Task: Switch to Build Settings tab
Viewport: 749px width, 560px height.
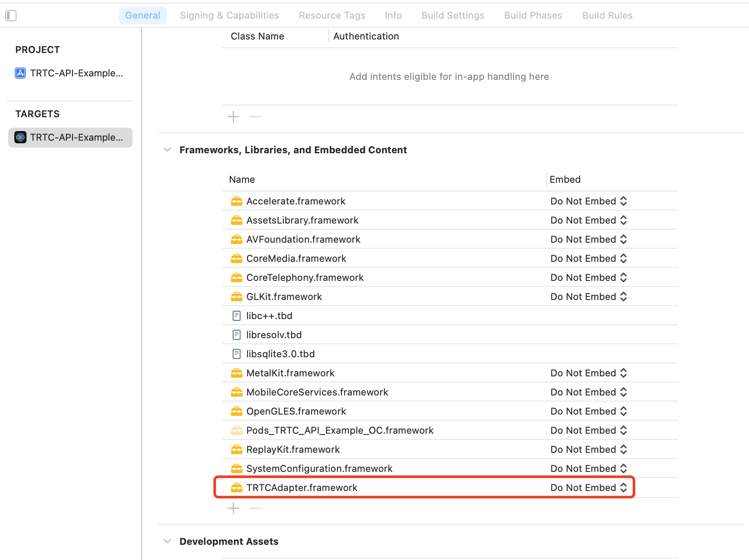Action: (453, 16)
